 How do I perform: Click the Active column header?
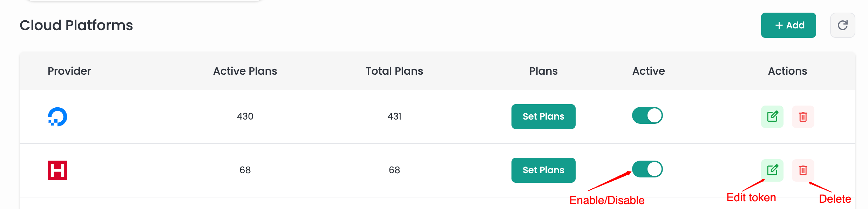(648, 71)
